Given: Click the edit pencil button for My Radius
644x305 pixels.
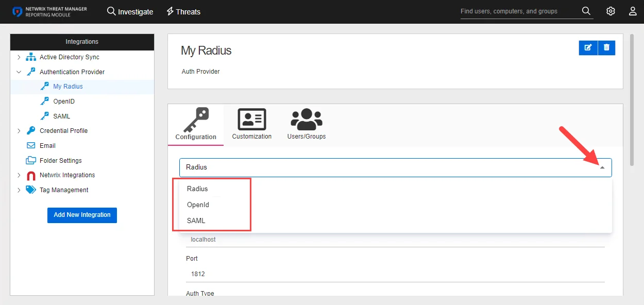Looking at the screenshot, I should pos(588,47).
